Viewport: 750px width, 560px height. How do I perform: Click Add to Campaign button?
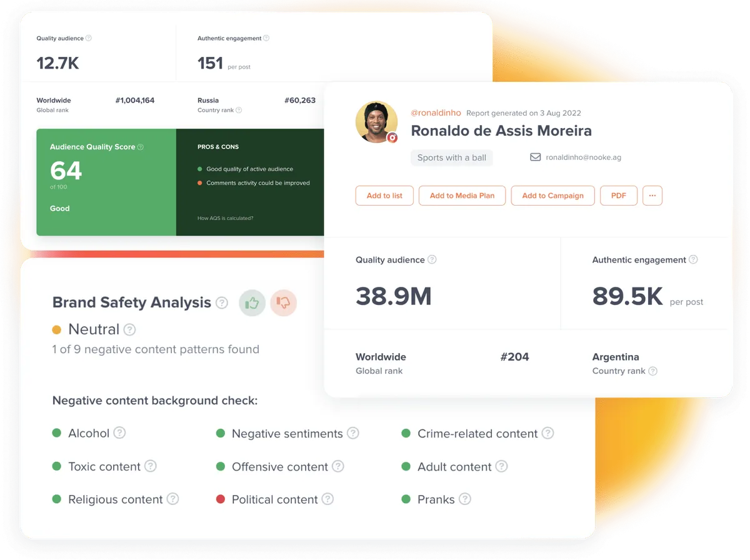click(553, 196)
